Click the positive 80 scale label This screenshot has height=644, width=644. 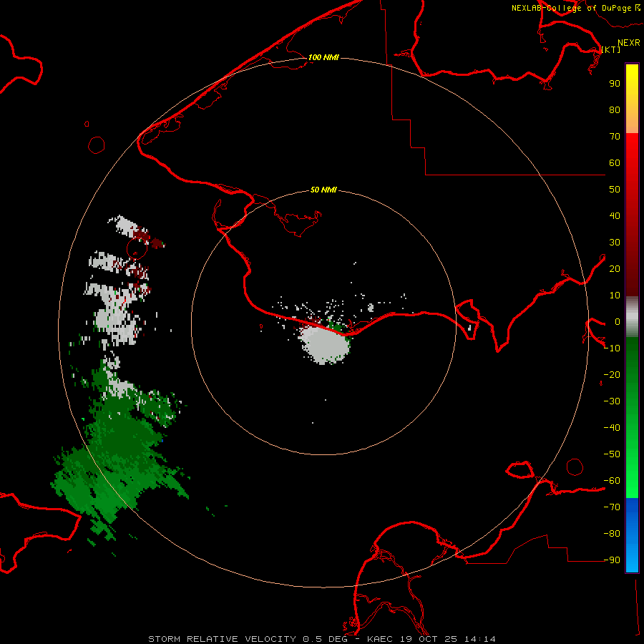615,109
